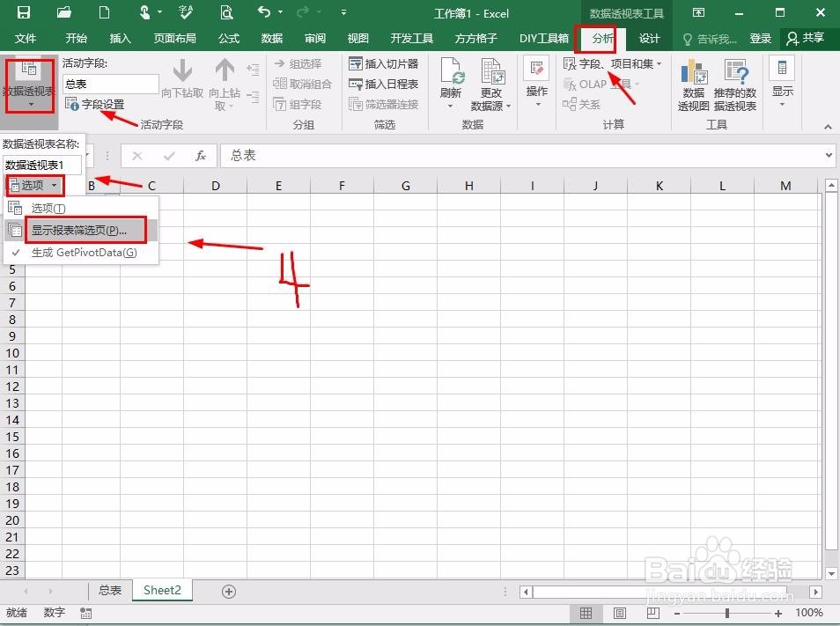Image resolution: width=840 pixels, height=626 pixels.
Task: Click 取消组合 ungroup
Action: 302,84
